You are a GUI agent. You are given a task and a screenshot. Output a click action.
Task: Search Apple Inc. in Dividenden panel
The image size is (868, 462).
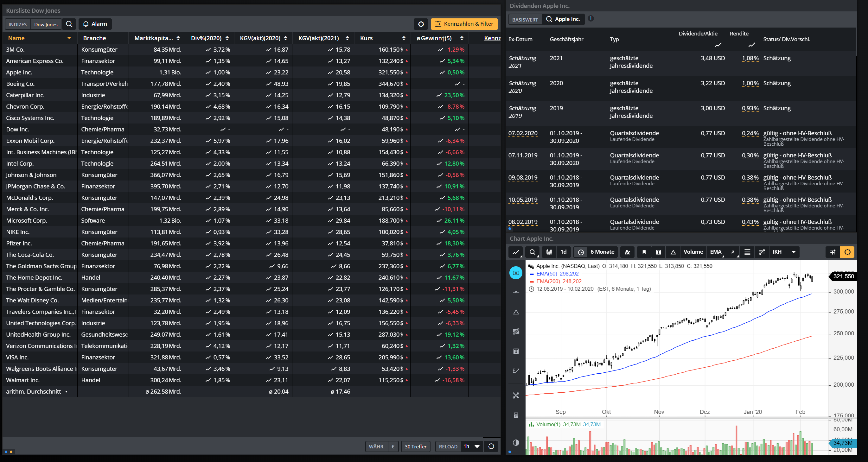[x=563, y=19]
